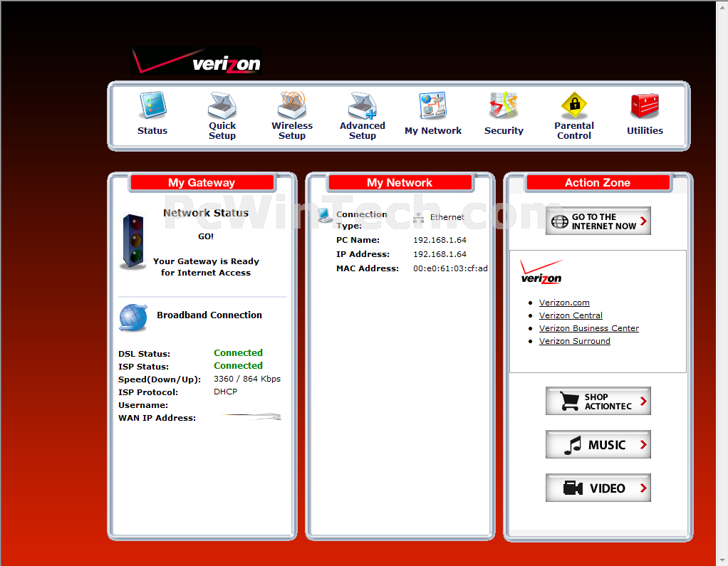Open the Status page icon
728x566 pixels.
152,105
